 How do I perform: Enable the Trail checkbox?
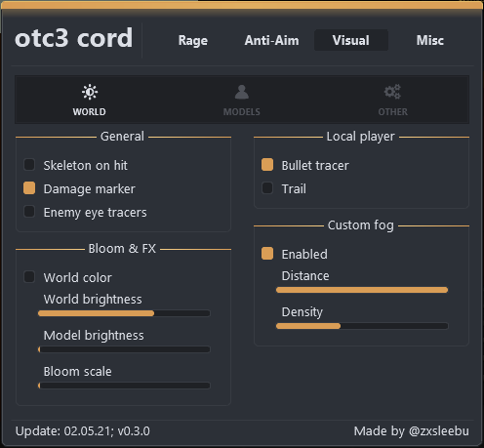point(267,188)
